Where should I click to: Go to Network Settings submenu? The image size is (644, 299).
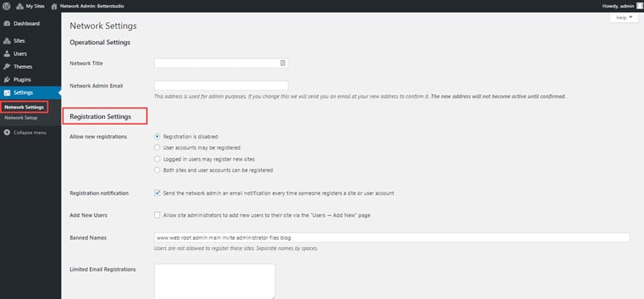click(24, 107)
